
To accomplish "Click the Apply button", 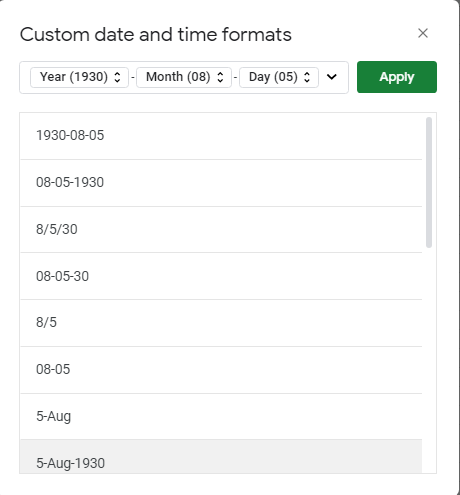I will (x=397, y=77).
